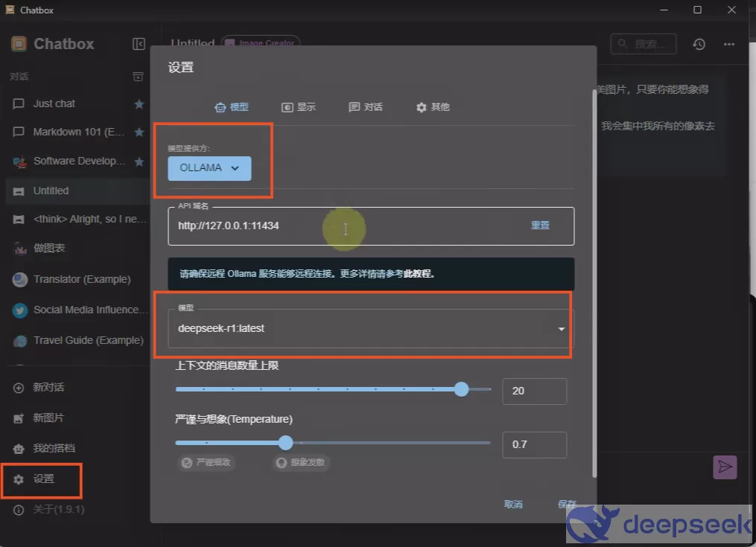756x547 pixels.
Task: Select the Untitled conversation in sidebar
Action: (77, 191)
